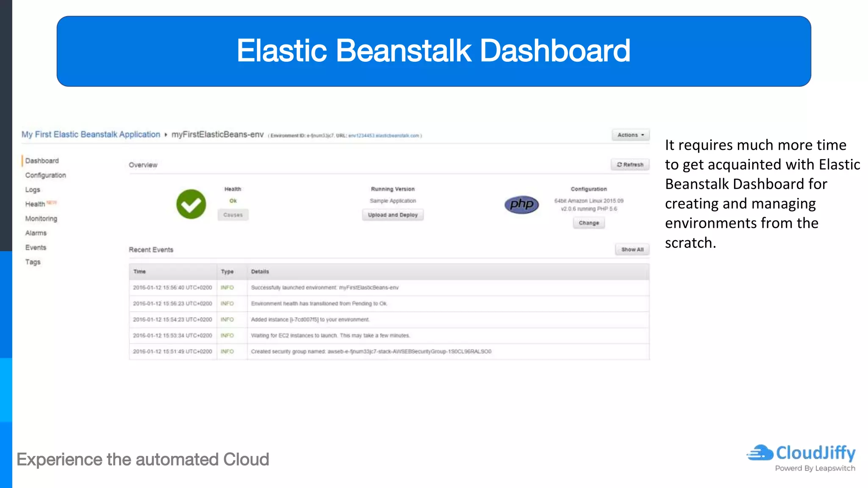Click timestamp 2016-01-12 15:51:49
868x488 pixels.
172,352
